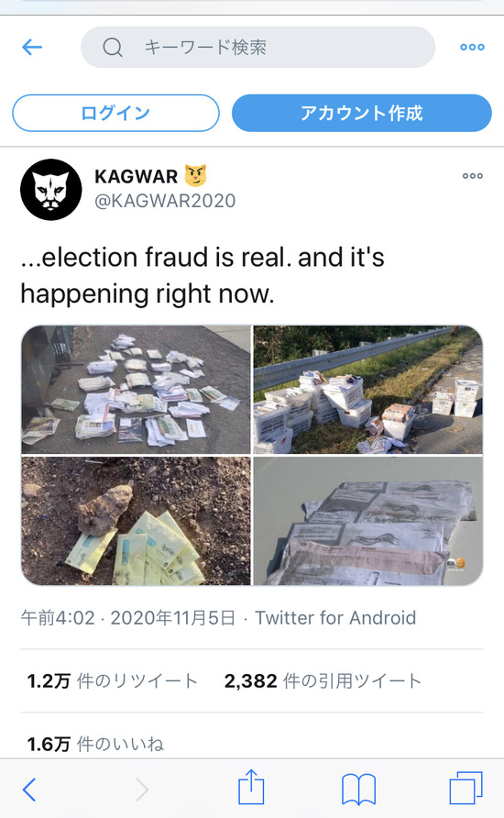
Task: Tap the Safari forward chevron
Action: 142,790
